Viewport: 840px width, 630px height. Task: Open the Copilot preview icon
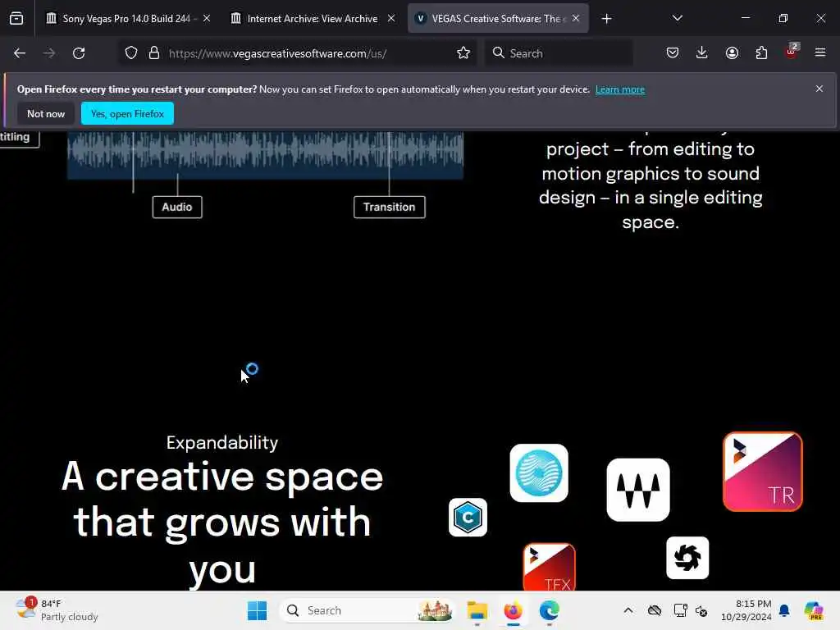coord(814,610)
